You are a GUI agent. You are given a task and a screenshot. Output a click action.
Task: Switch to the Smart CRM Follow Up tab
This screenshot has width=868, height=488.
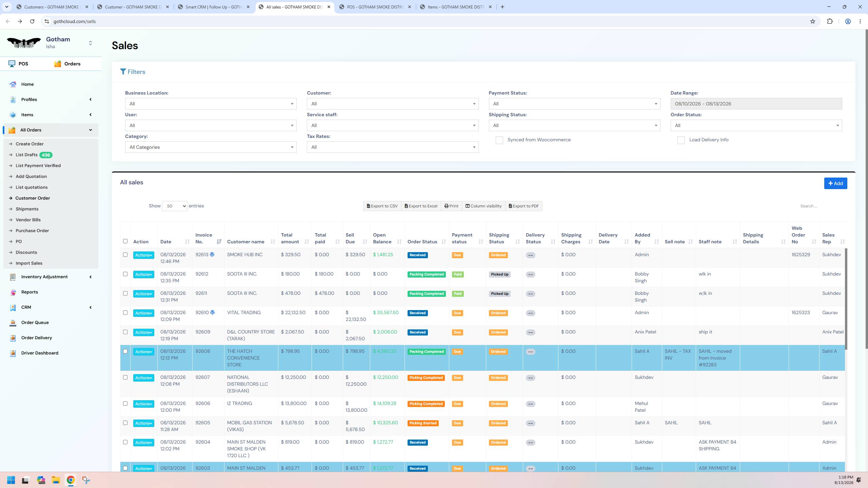click(214, 7)
